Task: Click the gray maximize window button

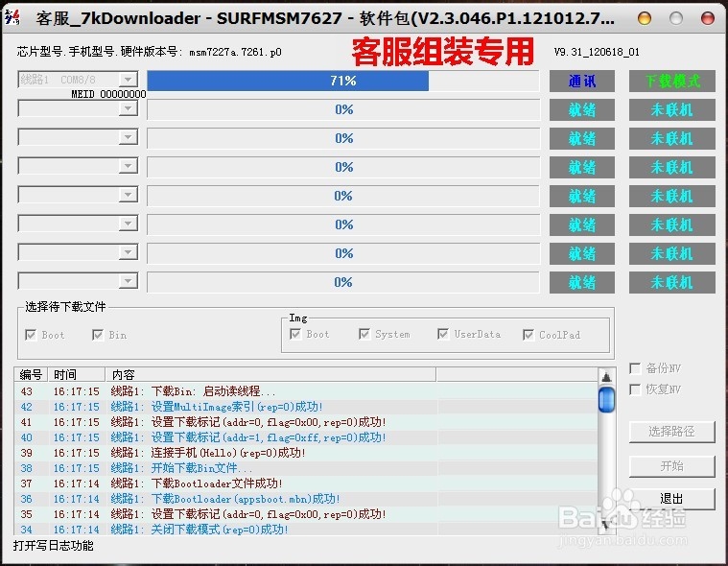Action: (676, 18)
